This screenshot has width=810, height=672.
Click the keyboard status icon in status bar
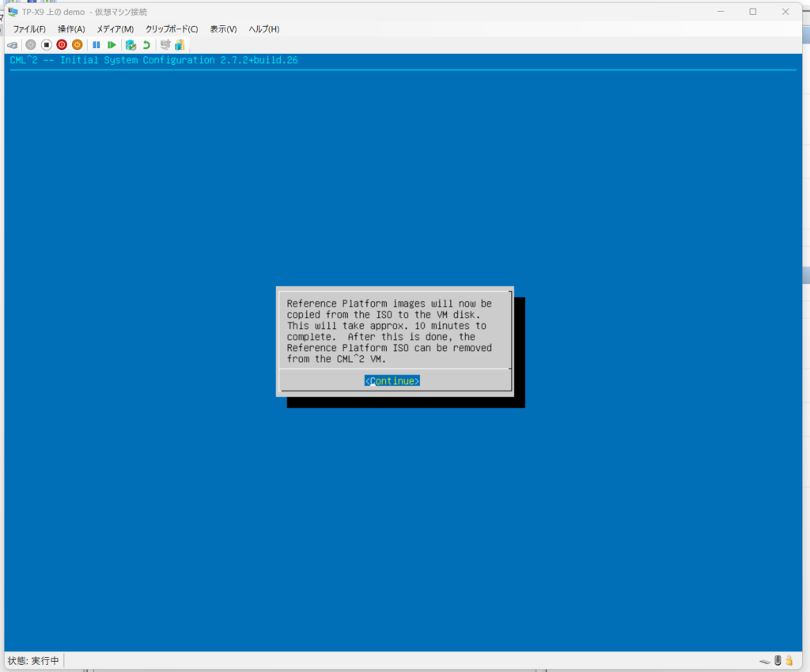pyautogui.click(x=765, y=661)
